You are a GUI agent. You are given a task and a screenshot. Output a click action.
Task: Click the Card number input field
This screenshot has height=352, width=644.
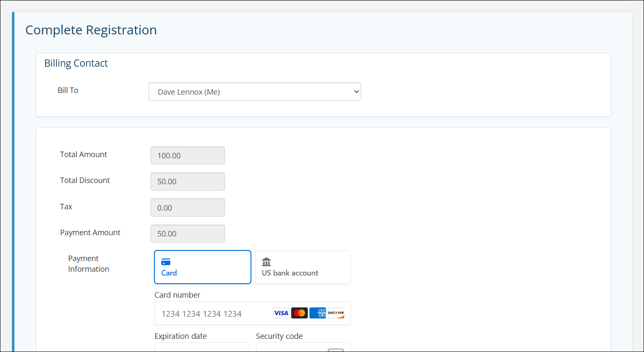[212, 313]
